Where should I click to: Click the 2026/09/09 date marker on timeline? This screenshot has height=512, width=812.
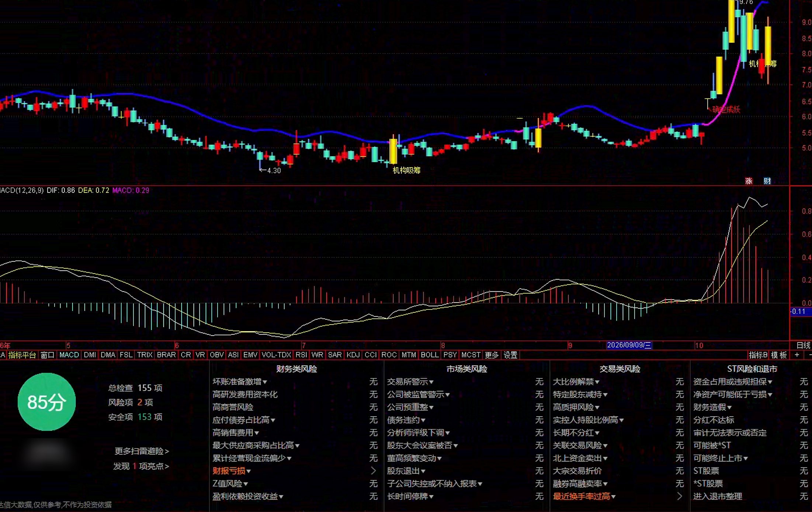pyautogui.click(x=629, y=345)
